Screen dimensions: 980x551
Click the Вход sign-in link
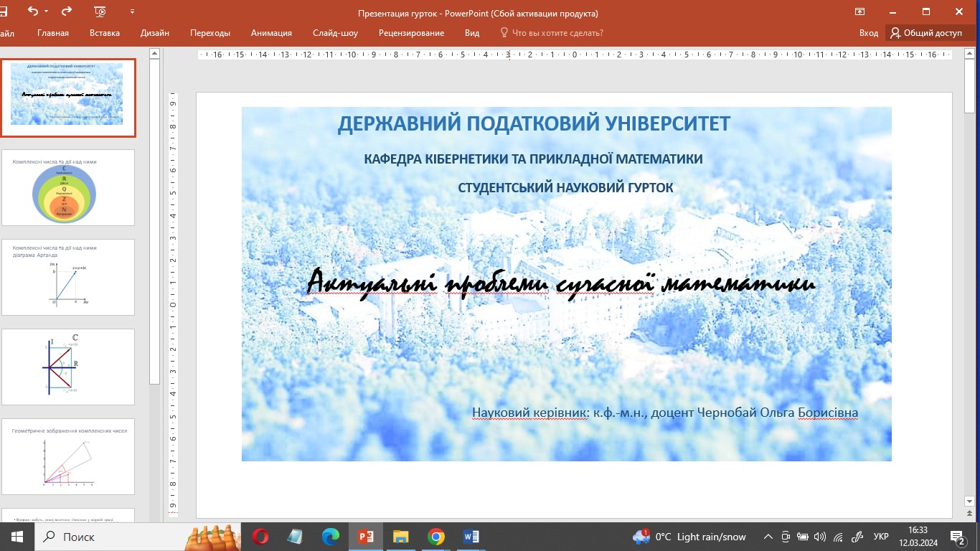click(x=869, y=33)
